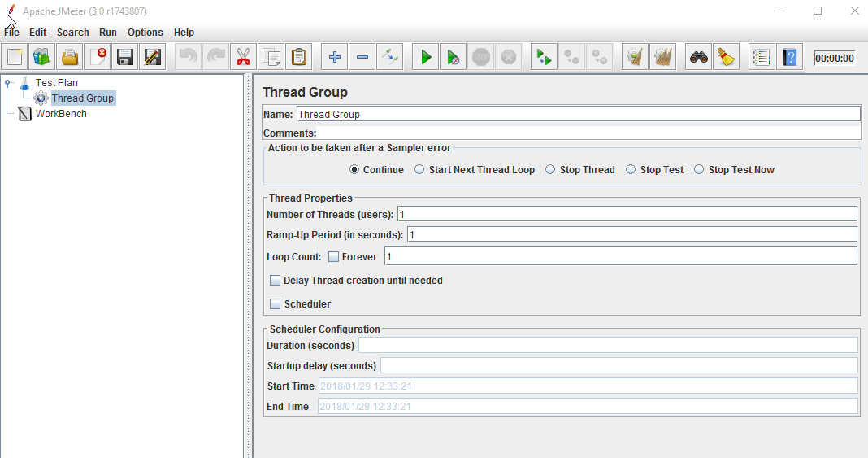This screenshot has width=868, height=458.
Task: Click Start no pauses icon
Action: coord(454,57)
